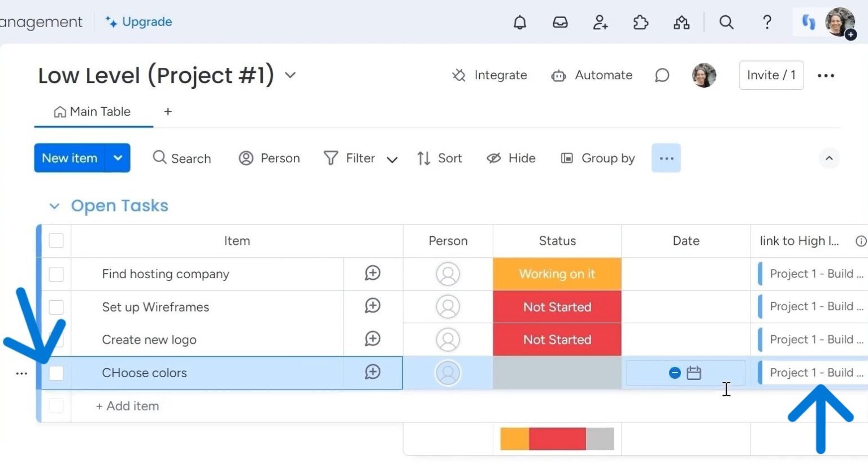
Task: Click the Invite / 1 button
Action: 771,75
